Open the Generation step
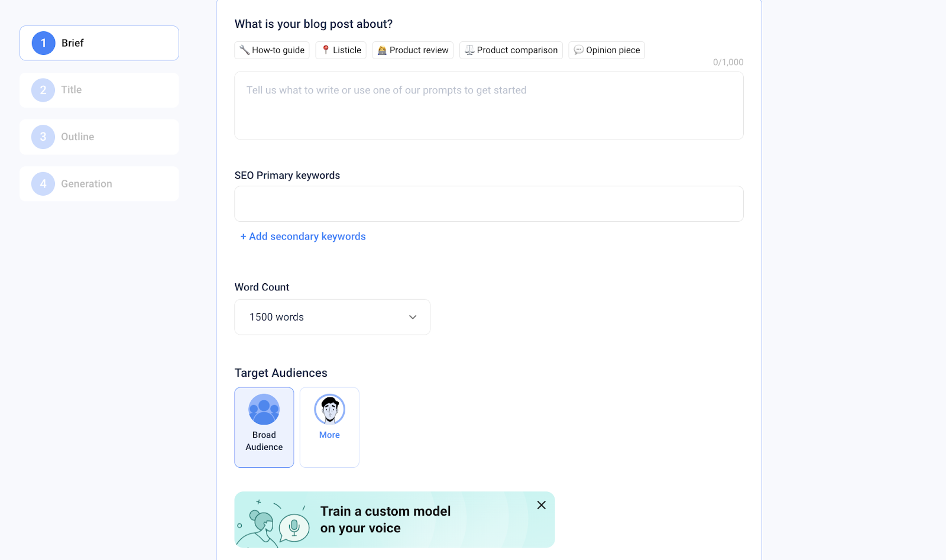946x560 pixels. (x=98, y=183)
